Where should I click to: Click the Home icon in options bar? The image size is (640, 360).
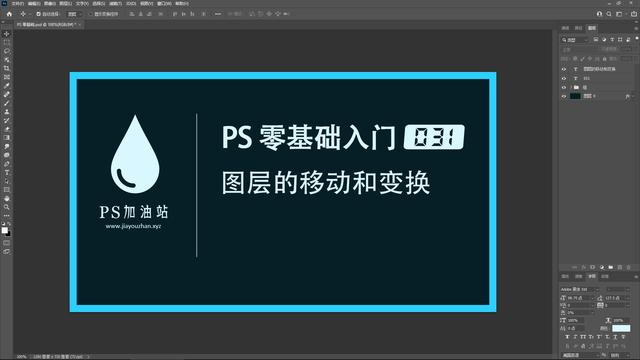click(x=9, y=14)
